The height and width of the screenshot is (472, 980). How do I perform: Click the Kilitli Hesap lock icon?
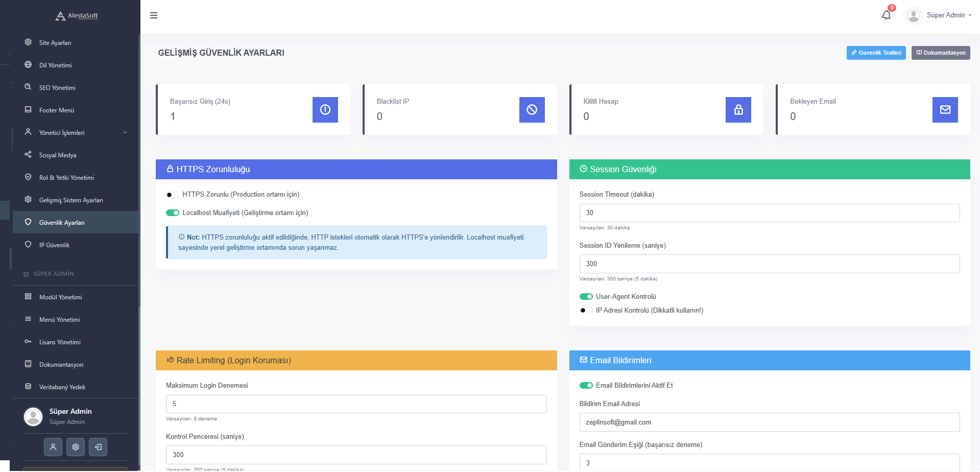(738, 110)
